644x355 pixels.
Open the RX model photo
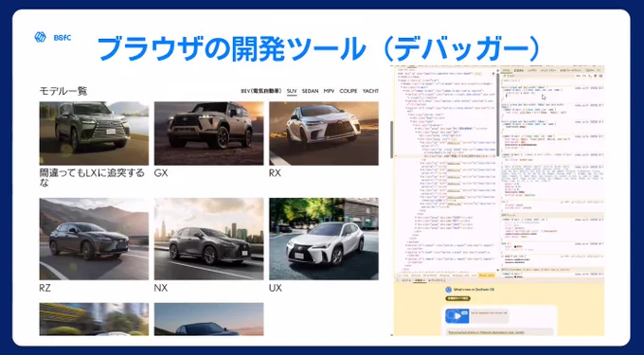point(324,133)
